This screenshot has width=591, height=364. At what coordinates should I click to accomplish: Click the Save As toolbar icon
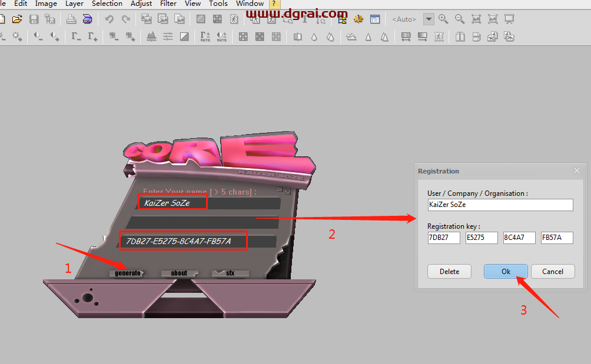[x=50, y=19]
